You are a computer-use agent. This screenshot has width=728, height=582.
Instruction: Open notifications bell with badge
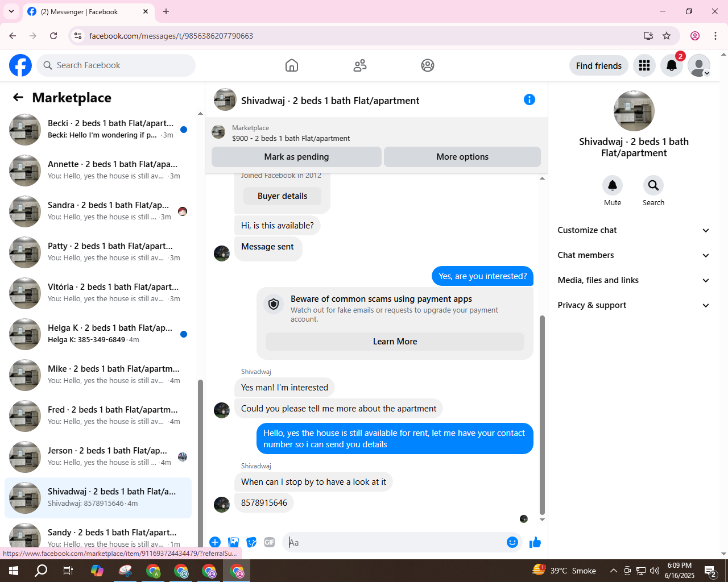672,65
